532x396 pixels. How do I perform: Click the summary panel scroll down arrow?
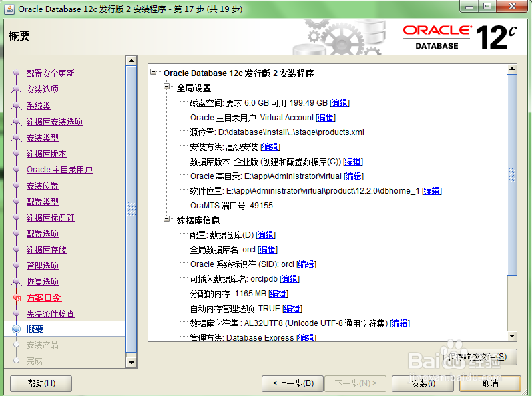512,336
